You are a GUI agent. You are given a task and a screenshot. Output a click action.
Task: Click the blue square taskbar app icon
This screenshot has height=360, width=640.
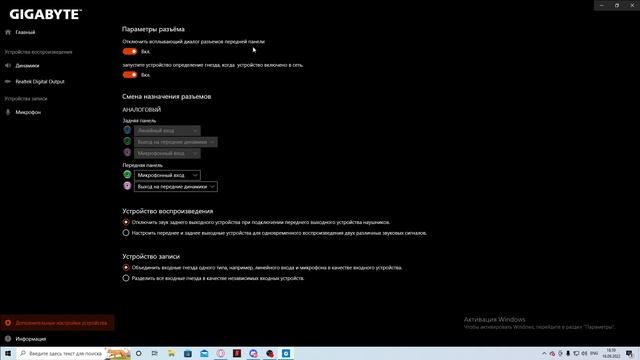pyautogui.click(x=286, y=353)
